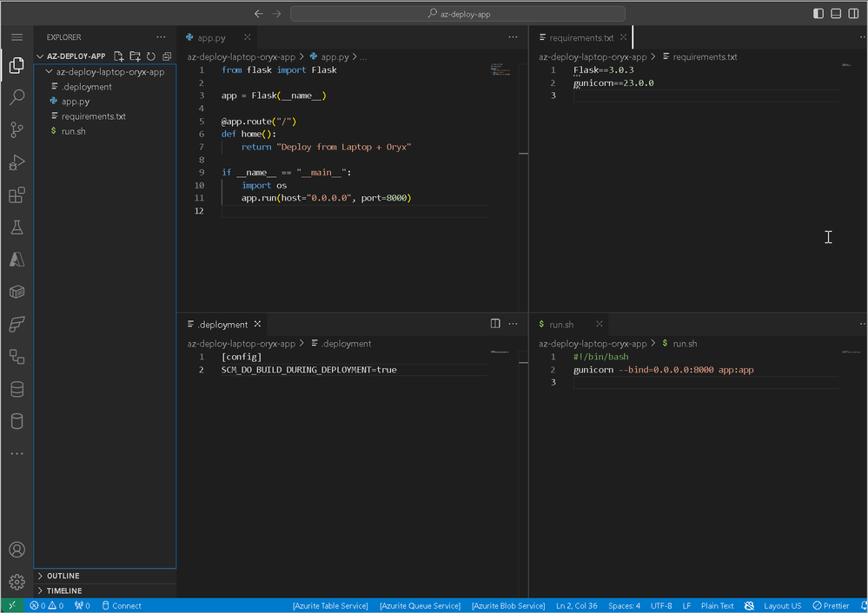Open the Testing flask icon view

pyautogui.click(x=17, y=227)
